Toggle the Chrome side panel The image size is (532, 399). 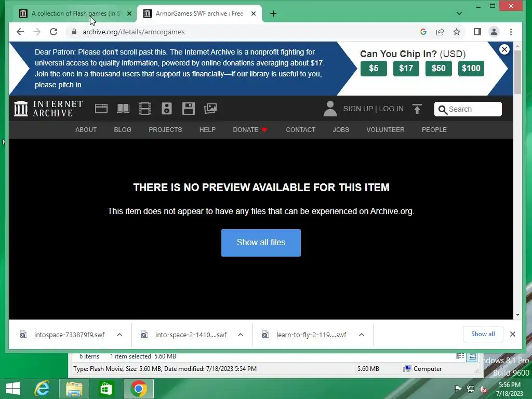coord(477,32)
